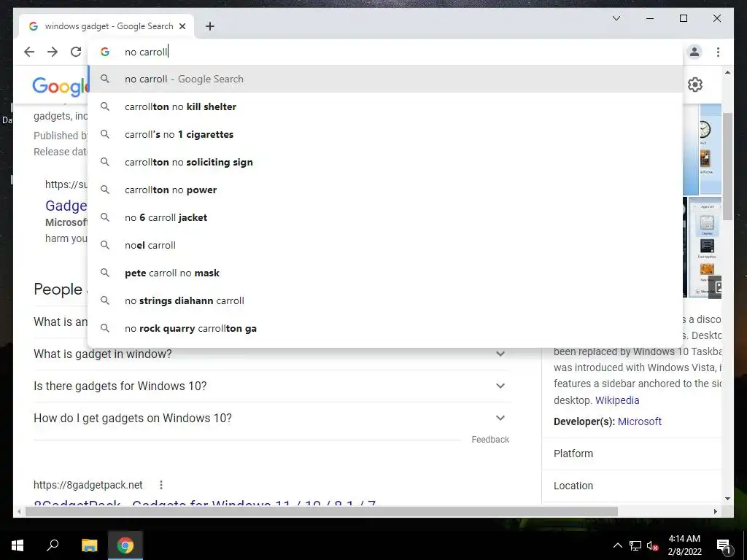Click magnifier icon beside 'noel carroll' suggestion
This screenshot has height=560, width=747.
click(105, 245)
